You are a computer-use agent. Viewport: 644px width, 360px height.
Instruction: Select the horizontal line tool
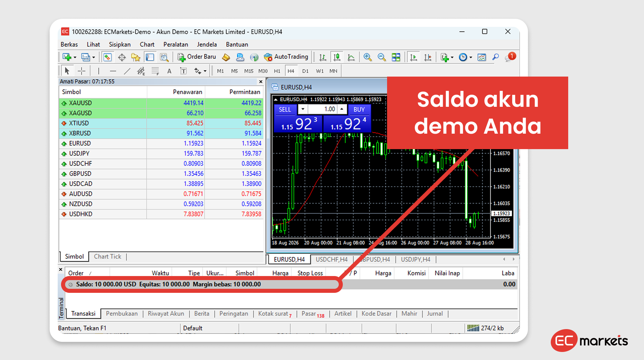113,71
